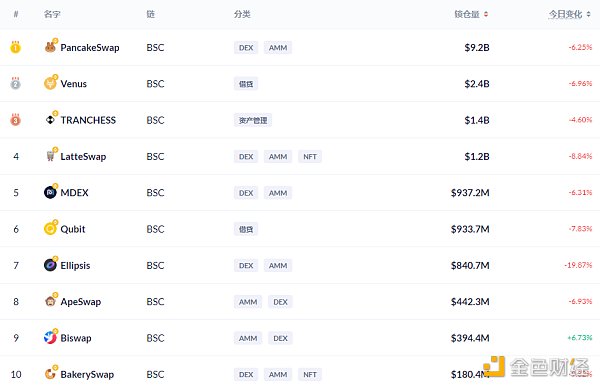The width and height of the screenshot is (600, 388).
Task: Click the Qubit yellow logo icon
Action: (50, 228)
